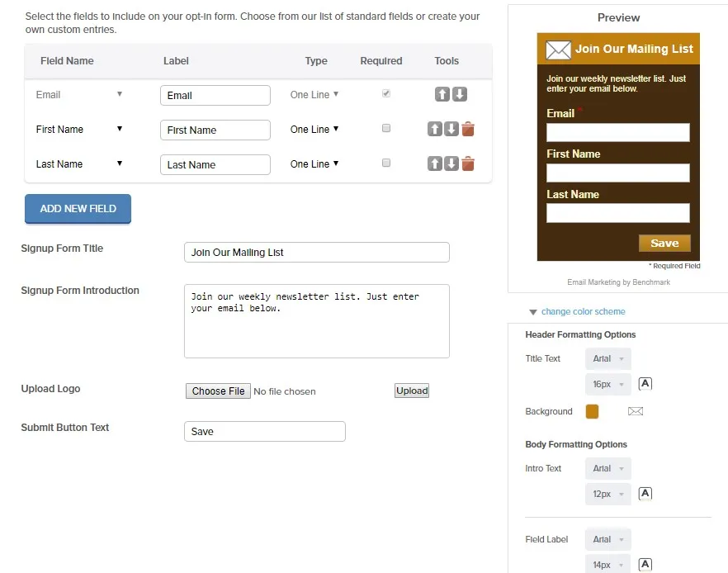The image size is (728, 573).
Task: Click the preview First Name input field
Action: (x=618, y=173)
